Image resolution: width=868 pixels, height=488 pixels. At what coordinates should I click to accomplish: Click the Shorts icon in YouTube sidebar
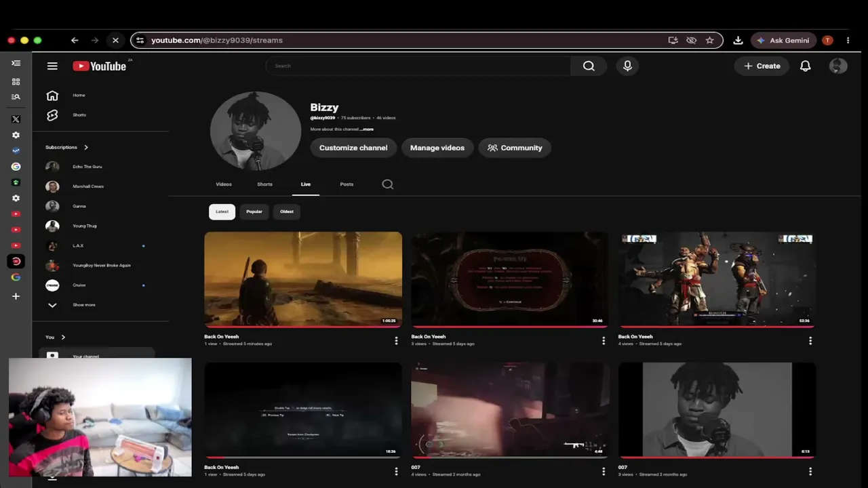pyautogui.click(x=52, y=115)
